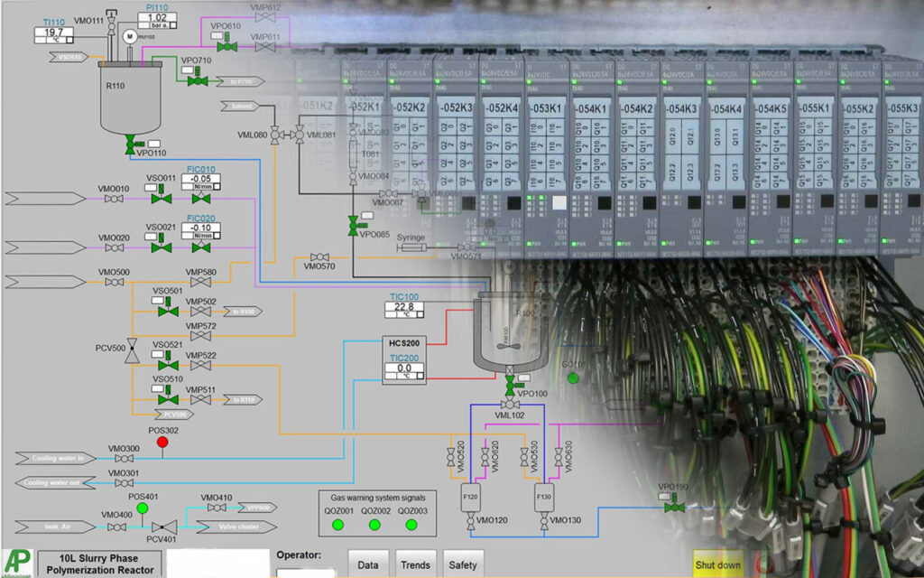The width and height of the screenshot is (924, 578).
Task: Click the Operator input field
Action: [305, 572]
